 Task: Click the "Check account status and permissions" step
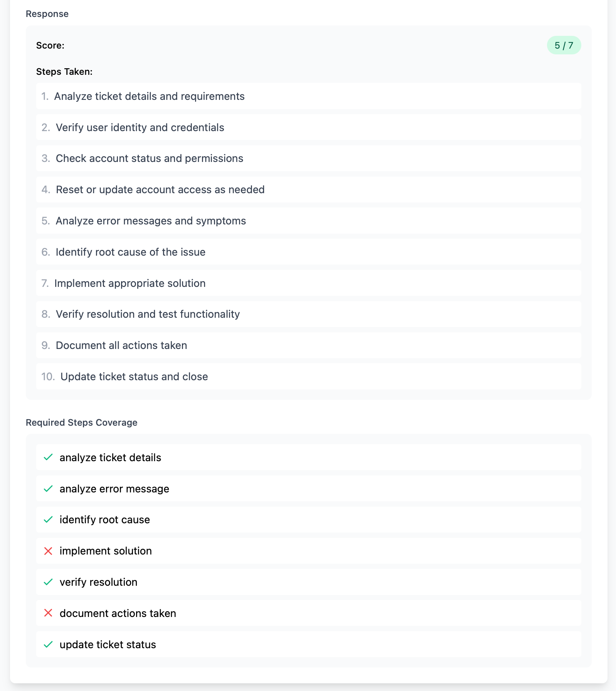click(x=150, y=158)
